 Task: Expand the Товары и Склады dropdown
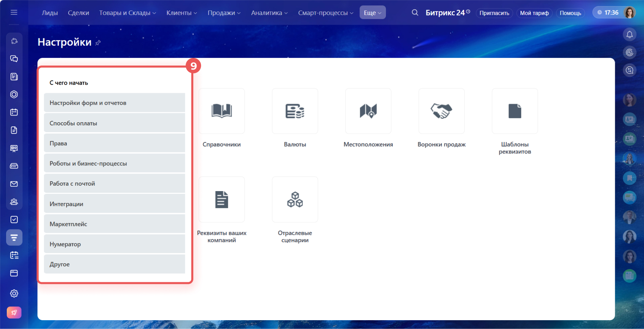coord(128,13)
